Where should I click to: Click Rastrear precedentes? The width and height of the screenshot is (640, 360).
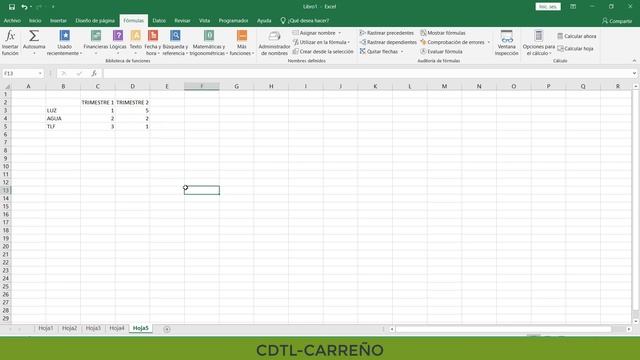click(387, 33)
